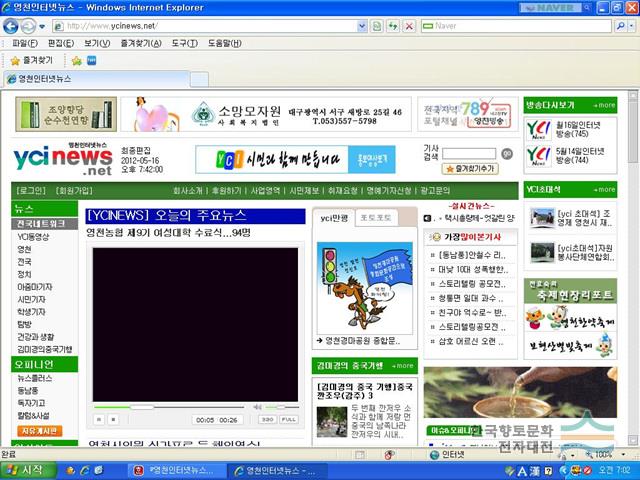Click the 즐겨찾기추가 button
The height and width of the screenshot is (480, 640).
pos(470,168)
